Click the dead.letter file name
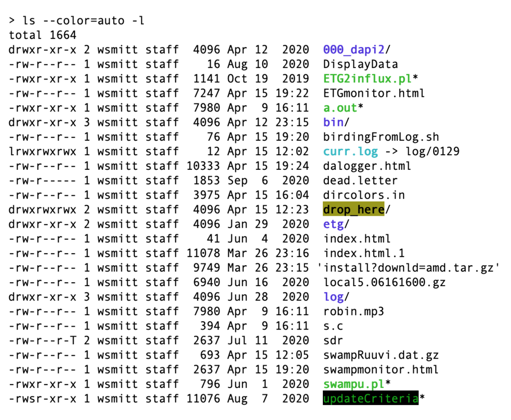This screenshot has height=420, width=511. pos(360,180)
